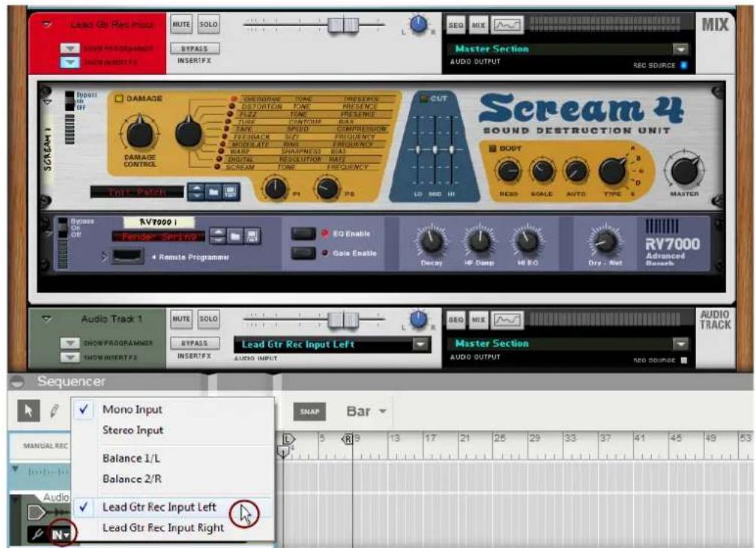Expand the RV7000 Remote Programmer arrow
756x548 pixels.
click(x=103, y=257)
